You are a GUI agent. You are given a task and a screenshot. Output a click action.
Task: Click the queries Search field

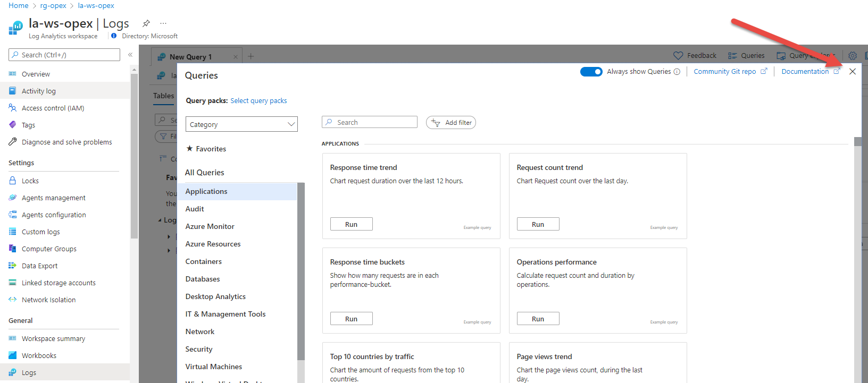370,122
